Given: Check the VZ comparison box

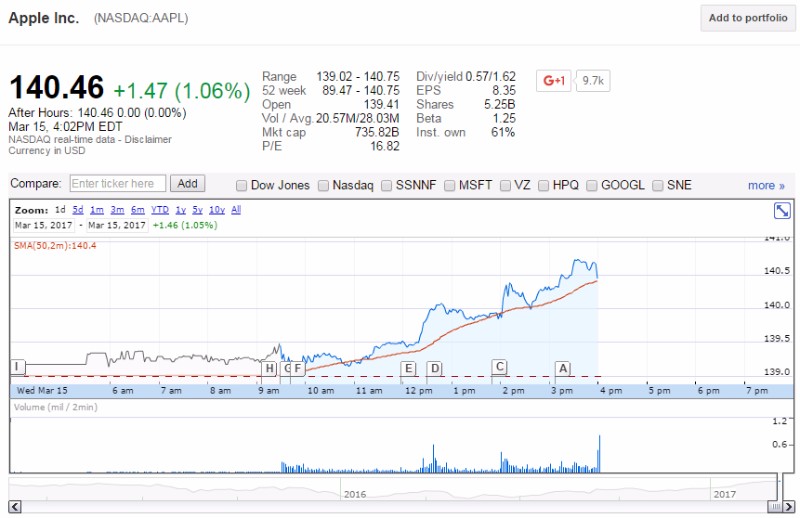Looking at the screenshot, I should point(505,186).
